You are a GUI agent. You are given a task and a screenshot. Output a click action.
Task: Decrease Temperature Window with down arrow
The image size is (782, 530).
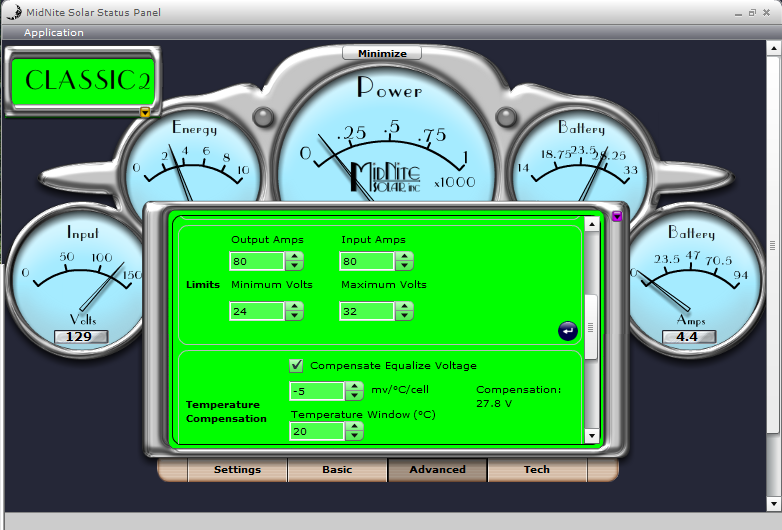tap(354, 435)
